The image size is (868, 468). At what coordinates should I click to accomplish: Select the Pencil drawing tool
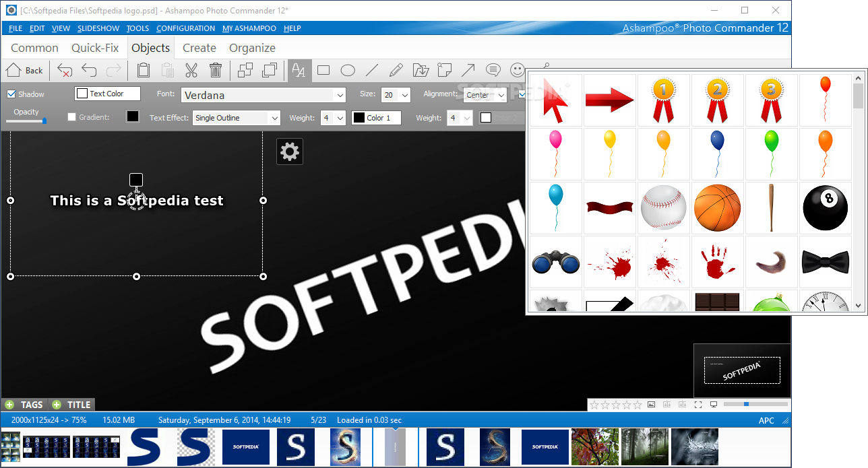[396, 70]
